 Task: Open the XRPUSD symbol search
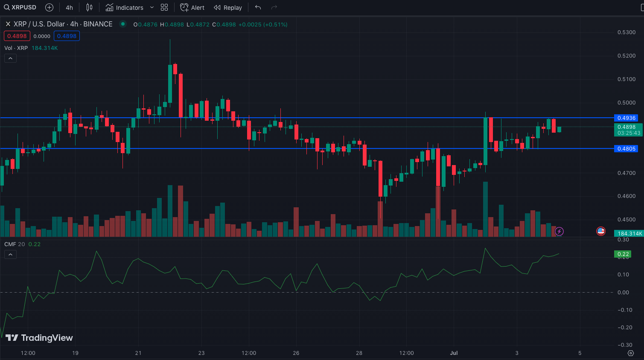point(20,7)
